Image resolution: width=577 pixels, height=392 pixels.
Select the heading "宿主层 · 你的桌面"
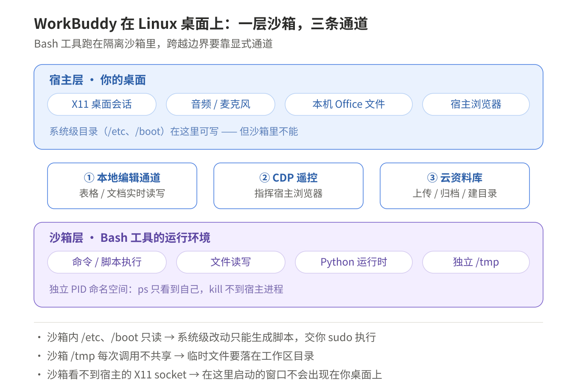(98, 80)
